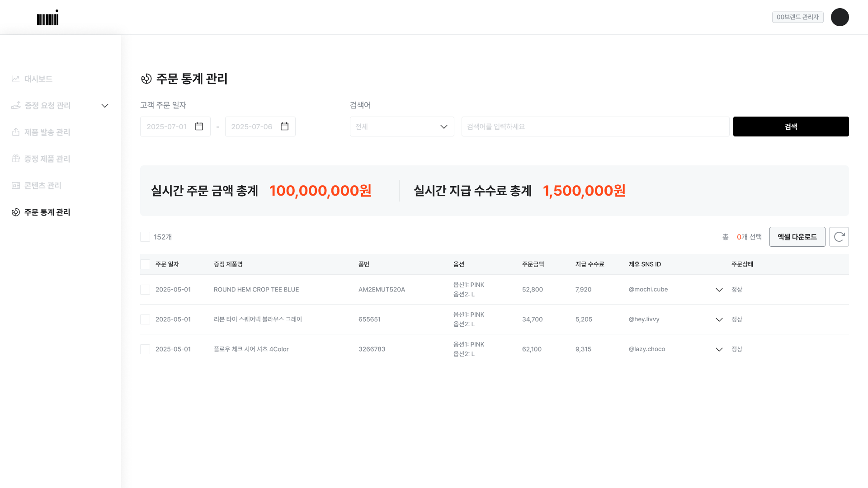The image size is (868, 488).
Task: Expand the 증정 요청 관리 submenu chevron
Action: [x=105, y=106]
